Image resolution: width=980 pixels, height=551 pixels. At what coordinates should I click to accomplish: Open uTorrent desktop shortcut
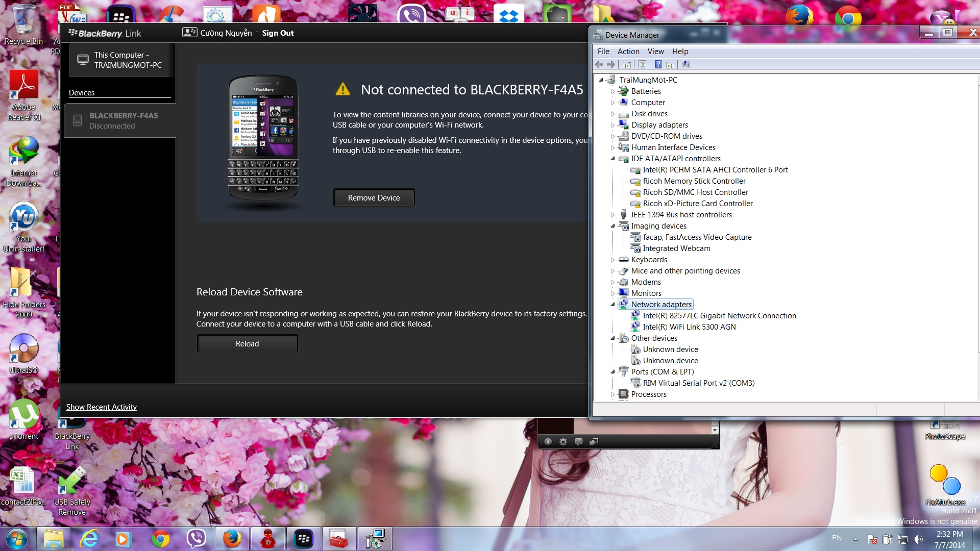(x=23, y=419)
